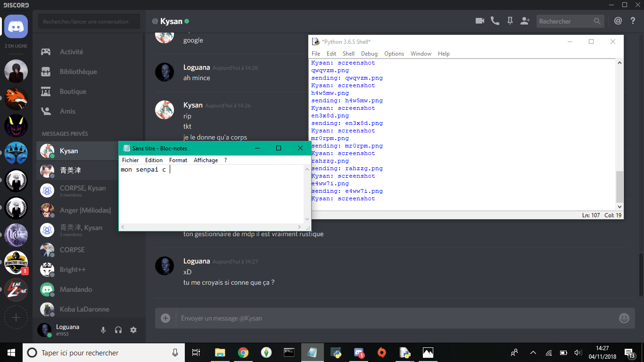Click the find or start conversation box
644x362 pixels.
tap(89, 21)
